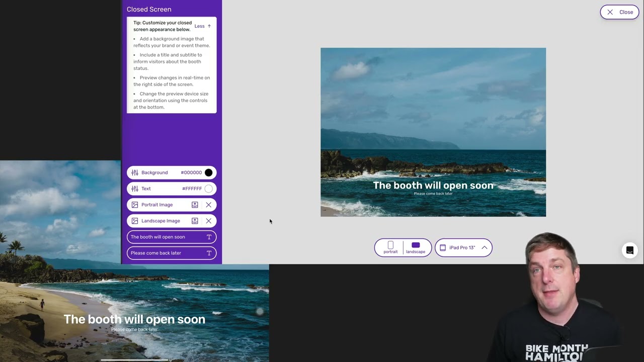Click the tablet icon in the device selector
Viewport: 644px width, 362px height.
point(443,247)
